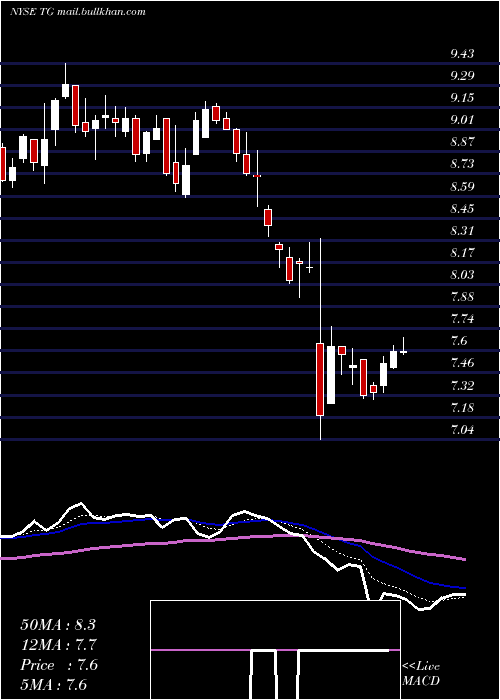500x700 pixels.
Task: Click the 7.32 price axis label
Action: pos(462,386)
